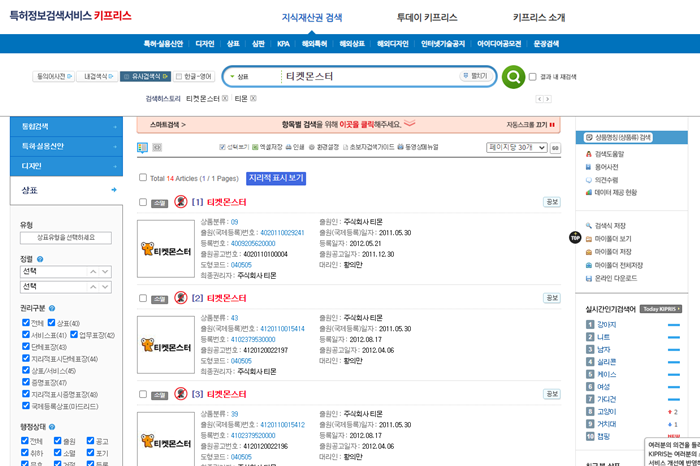Expand search box with 펼치기 button
The height and width of the screenshot is (466, 700).
[x=476, y=76]
